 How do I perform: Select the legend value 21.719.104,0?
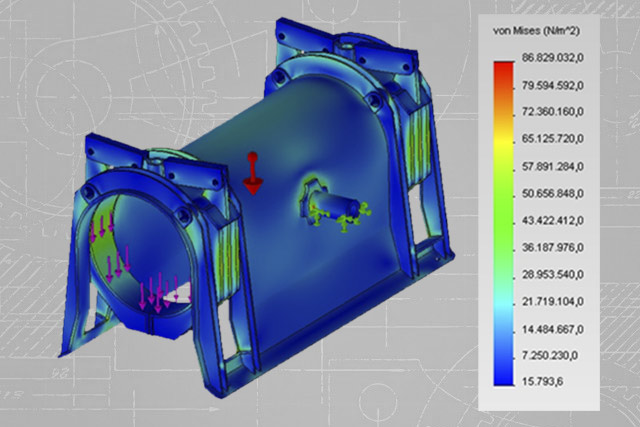(553, 302)
